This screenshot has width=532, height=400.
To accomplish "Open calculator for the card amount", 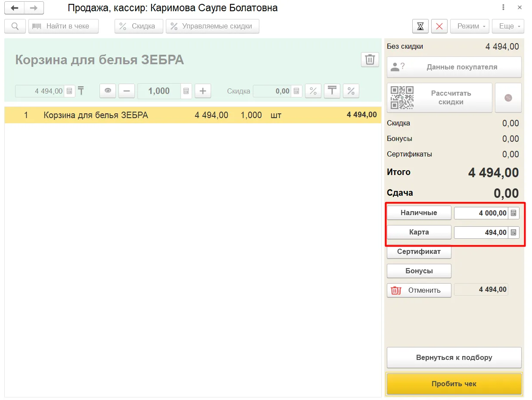I will tap(513, 233).
